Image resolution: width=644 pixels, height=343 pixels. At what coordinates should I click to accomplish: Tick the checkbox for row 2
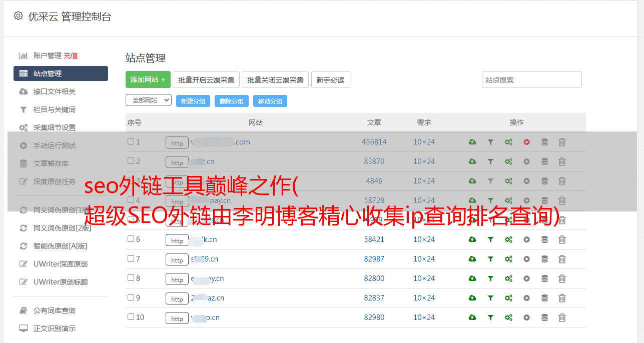131,161
